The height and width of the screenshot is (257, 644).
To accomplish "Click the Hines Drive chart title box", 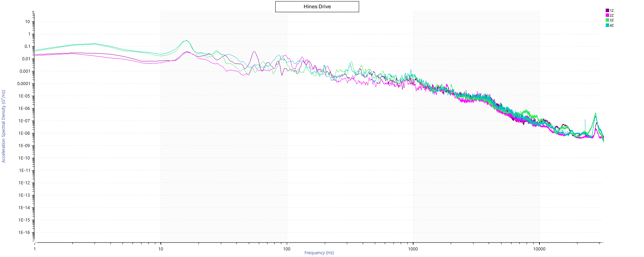I will pyautogui.click(x=317, y=7).
